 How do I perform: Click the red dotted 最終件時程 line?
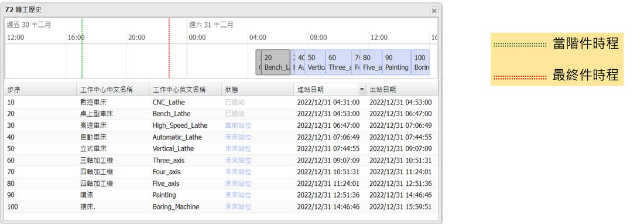169,48
